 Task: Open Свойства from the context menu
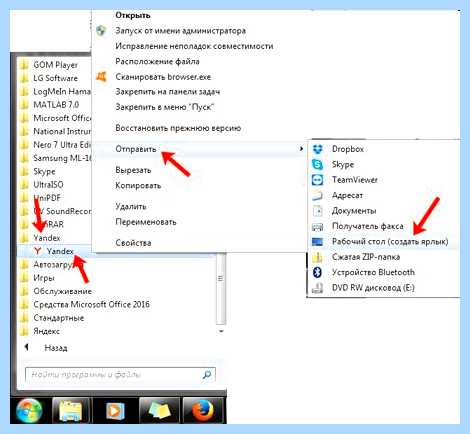point(133,243)
